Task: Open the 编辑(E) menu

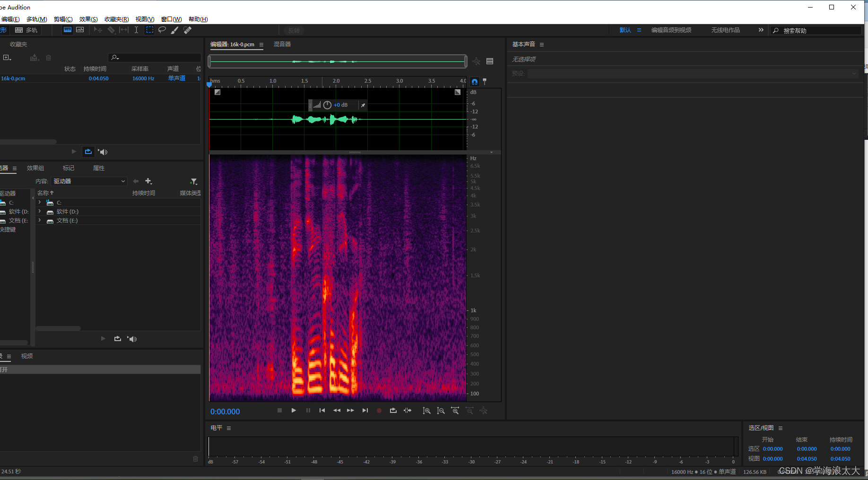Action: click(x=10, y=19)
